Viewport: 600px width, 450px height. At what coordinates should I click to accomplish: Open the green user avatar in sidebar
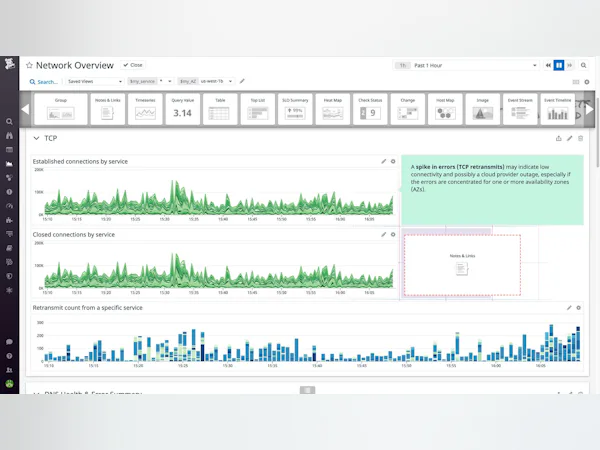pos(10,384)
